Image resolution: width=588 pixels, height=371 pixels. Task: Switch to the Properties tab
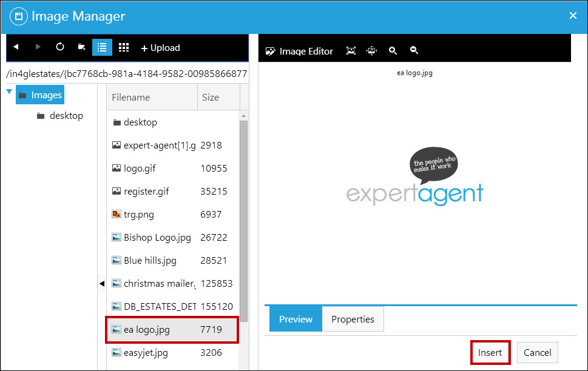[353, 319]
